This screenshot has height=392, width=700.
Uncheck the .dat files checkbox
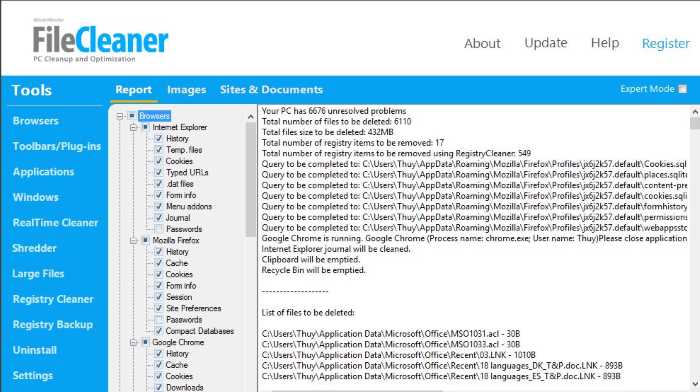point(158,183)
